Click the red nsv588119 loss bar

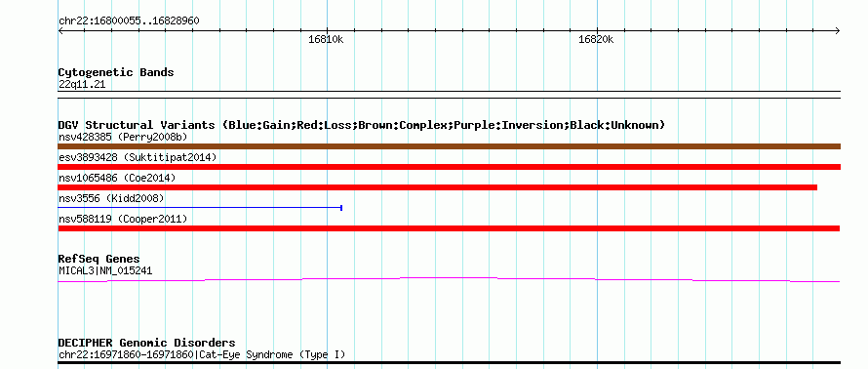(x=449, y=228)
